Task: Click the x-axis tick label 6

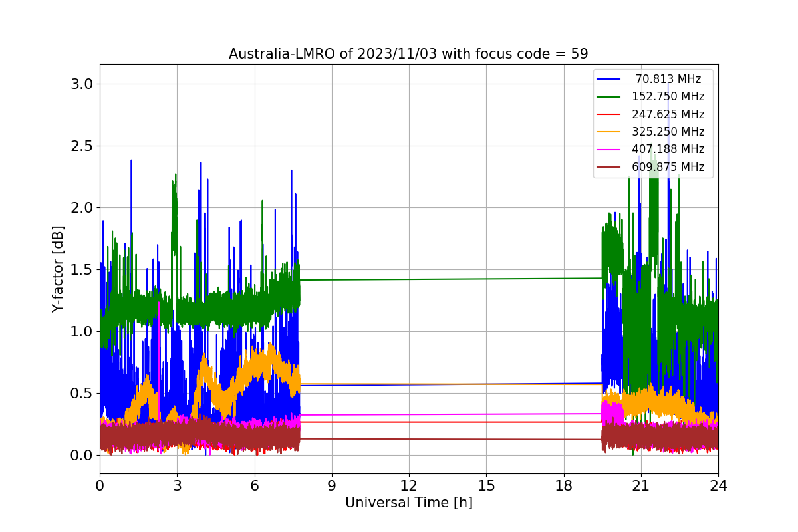Action: pos(254,485)
